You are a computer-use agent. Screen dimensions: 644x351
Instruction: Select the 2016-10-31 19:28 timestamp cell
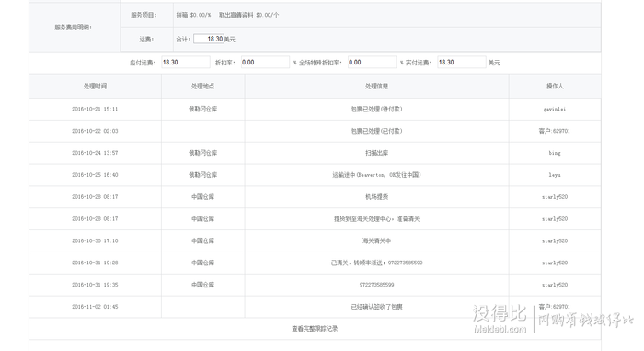click(95, 263)
